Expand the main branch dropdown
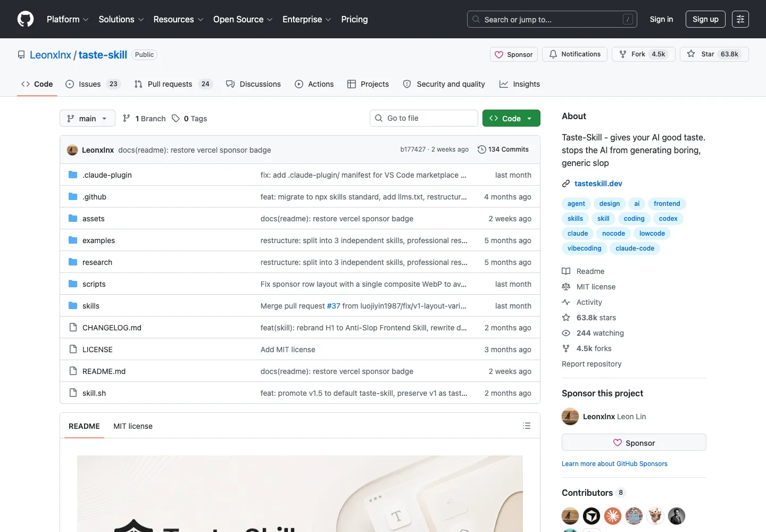The width and height of the screenshot is (766, 532). pyautogui.click(x=87, y=118)
